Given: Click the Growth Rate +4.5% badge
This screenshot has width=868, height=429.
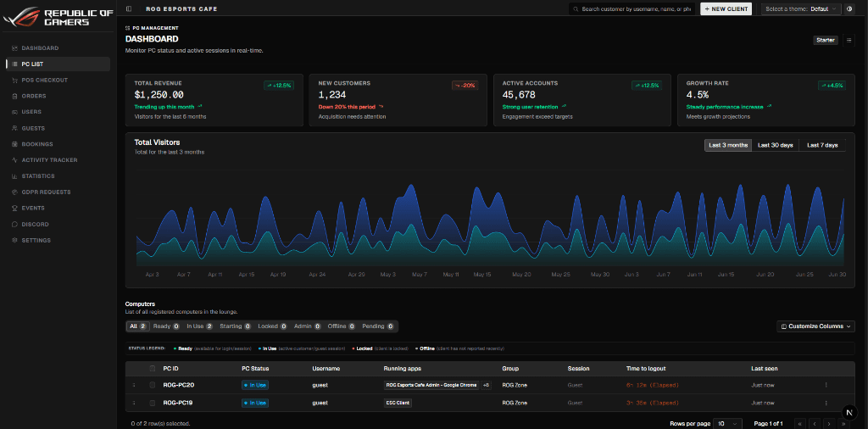Looking at the screenshot, I should click(x=832, y=86).
